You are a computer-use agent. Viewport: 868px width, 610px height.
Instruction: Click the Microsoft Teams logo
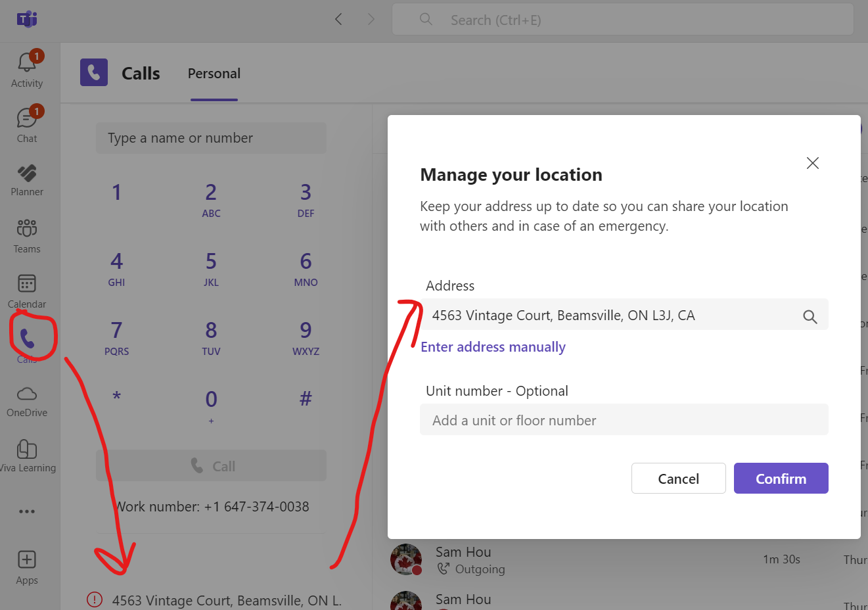27,19
